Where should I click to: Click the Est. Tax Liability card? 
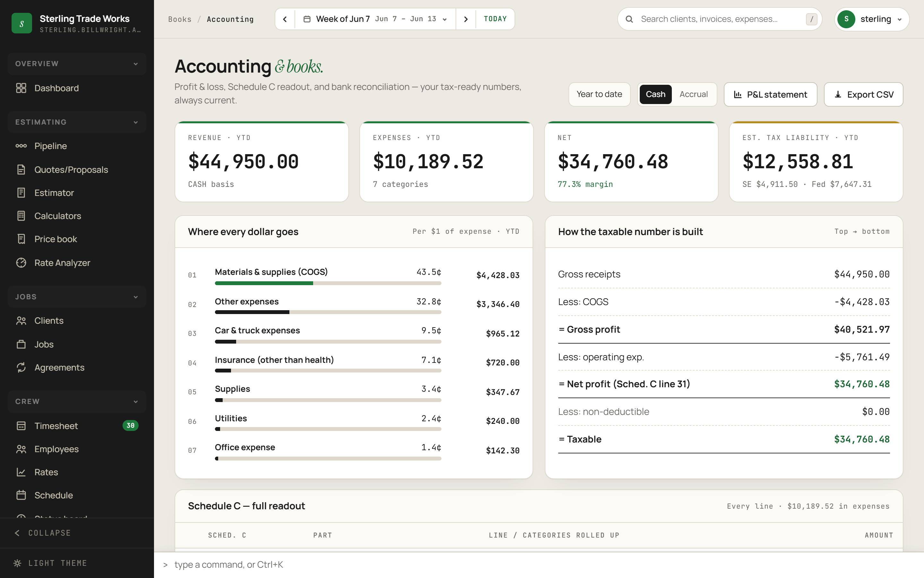pos(816,162)
